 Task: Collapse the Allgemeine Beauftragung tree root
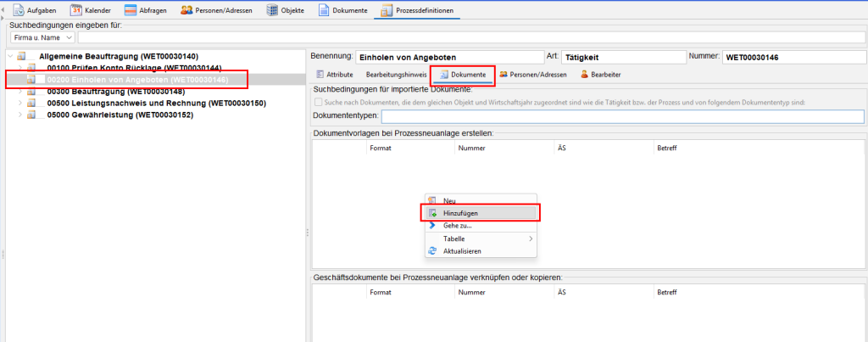tap(8, 56)
